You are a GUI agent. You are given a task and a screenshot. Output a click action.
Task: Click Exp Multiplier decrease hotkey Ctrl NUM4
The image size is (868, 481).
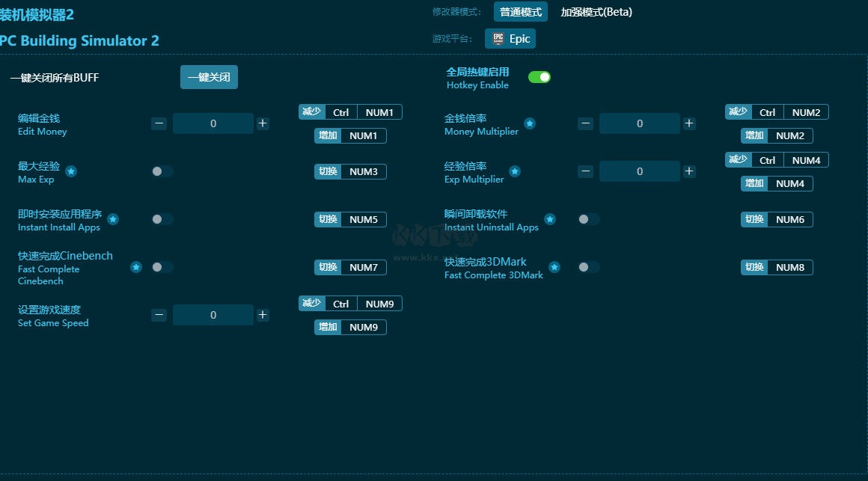777,160
